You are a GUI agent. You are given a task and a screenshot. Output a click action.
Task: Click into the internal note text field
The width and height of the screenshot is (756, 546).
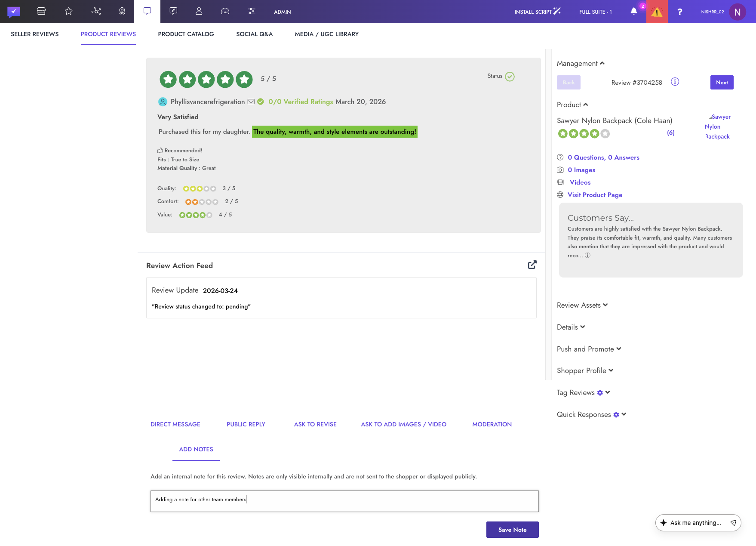(344, 501)
